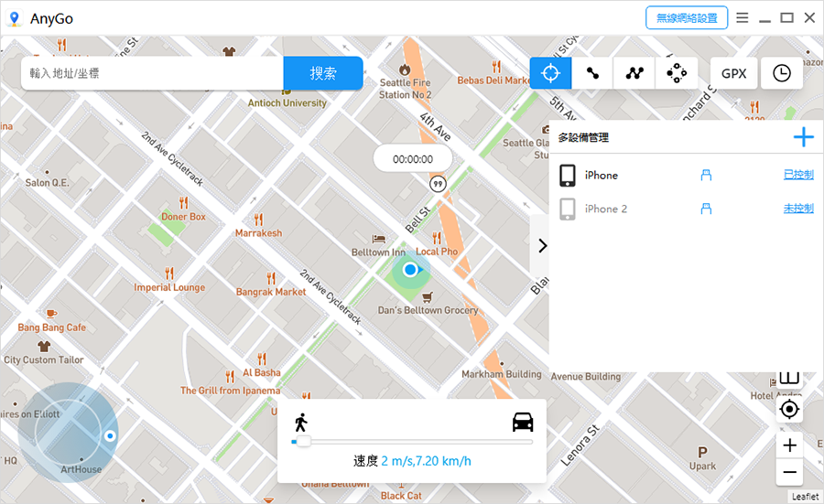Viewport: 824px width, 504px height.
Task: Open the GPX import button
Action: [x=733, y=73]
